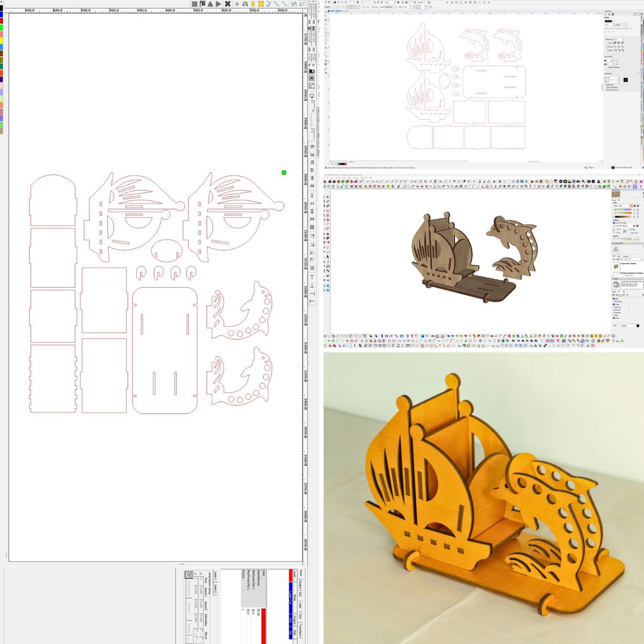Pick yellow from the left color palette

[2, 40]
